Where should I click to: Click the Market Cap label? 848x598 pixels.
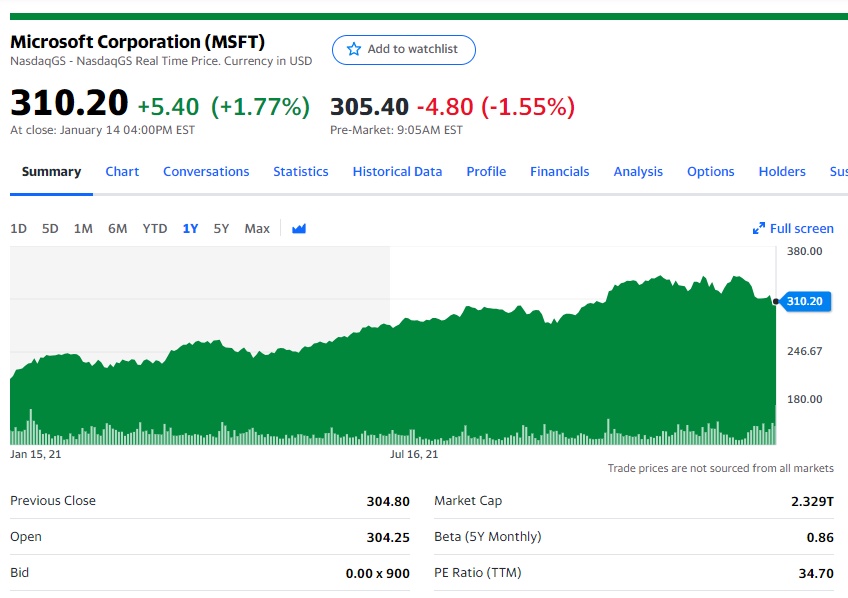pos(468,501)
